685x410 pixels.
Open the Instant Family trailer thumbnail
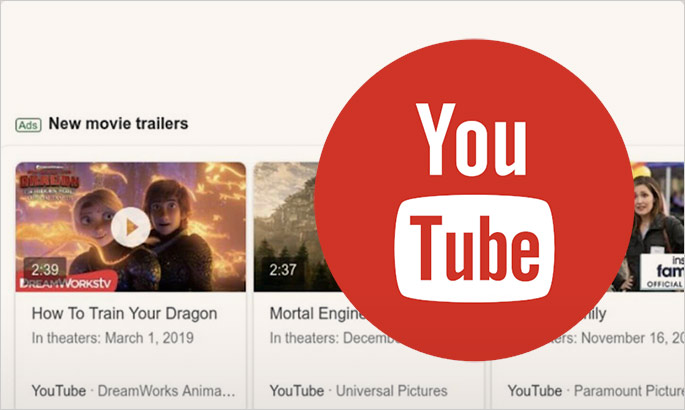tap(655, 227)
